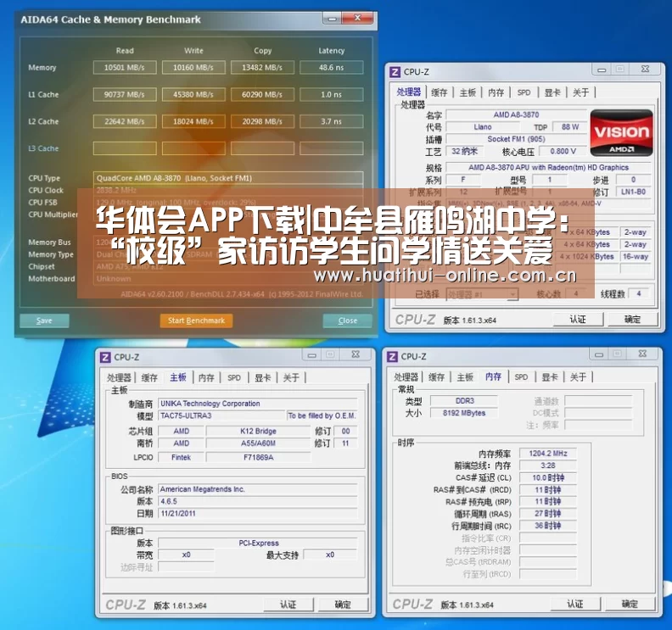The width and height of the screenshot is (672, 630).
Task: Switch to SPD tab in CPU-Z mainboard window
Action: [x=234, y=377]
